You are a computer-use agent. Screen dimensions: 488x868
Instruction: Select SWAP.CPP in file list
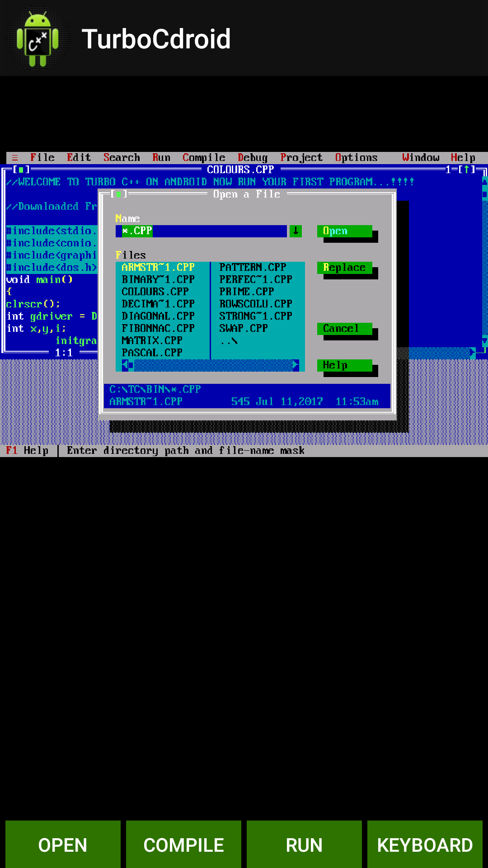244,329
